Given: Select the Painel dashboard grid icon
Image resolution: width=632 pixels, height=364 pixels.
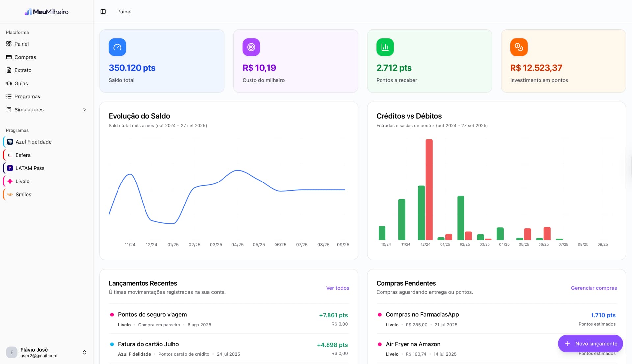Looking at the screenshot, I should (x=9, y=44).
